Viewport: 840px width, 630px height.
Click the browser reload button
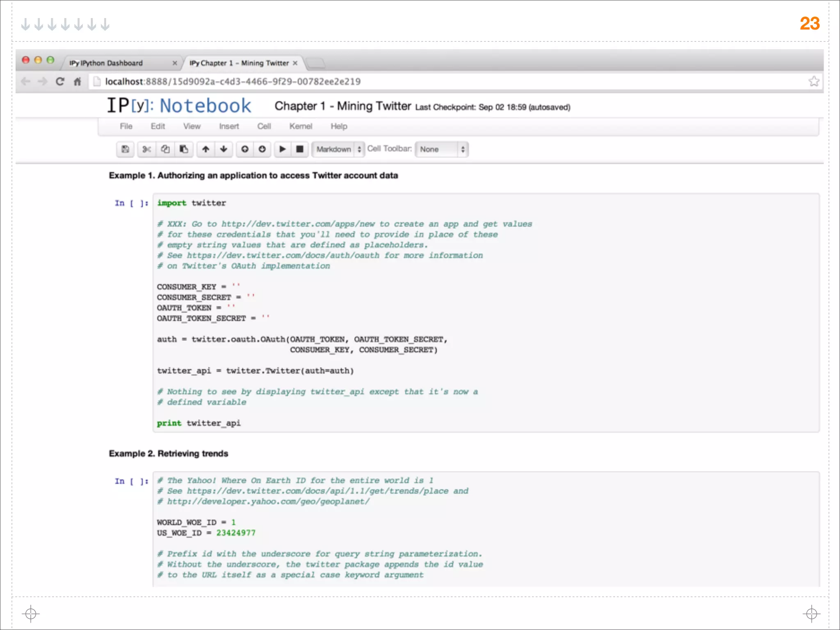click(60, 82)
